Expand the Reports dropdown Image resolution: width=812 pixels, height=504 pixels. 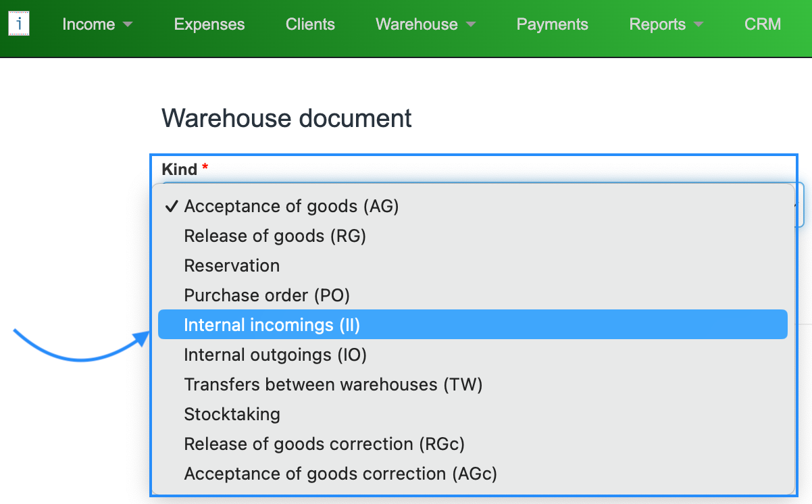pos(666,24)
